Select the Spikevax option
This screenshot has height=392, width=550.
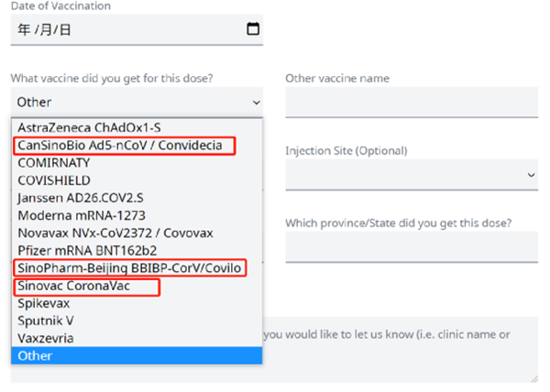point(137,303)
